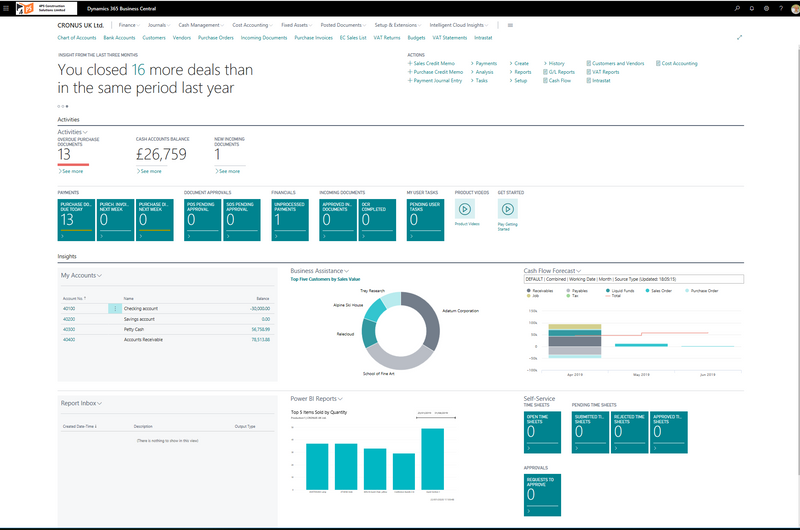Click the G/L Reports document icon
800x530 pixels.
[x=545, y=72]
